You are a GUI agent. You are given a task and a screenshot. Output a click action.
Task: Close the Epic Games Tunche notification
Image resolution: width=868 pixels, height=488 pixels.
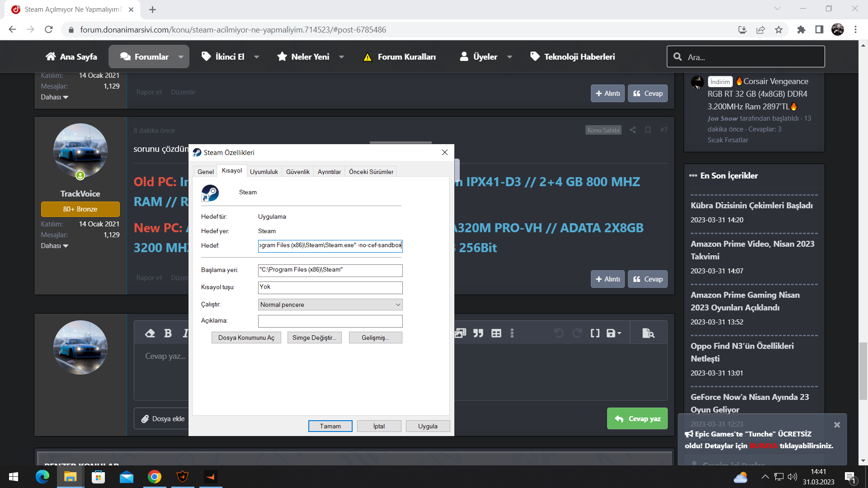coord(837,425)
